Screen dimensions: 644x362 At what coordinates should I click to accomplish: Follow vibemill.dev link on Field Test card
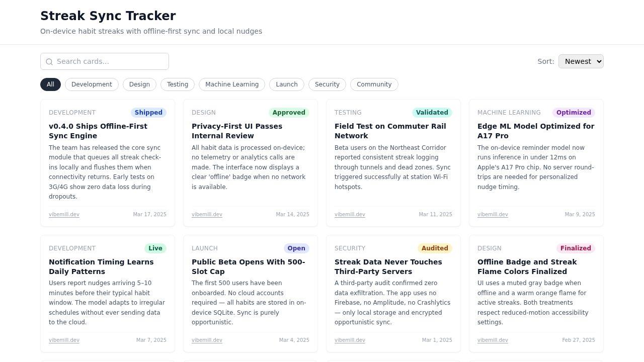350,215
